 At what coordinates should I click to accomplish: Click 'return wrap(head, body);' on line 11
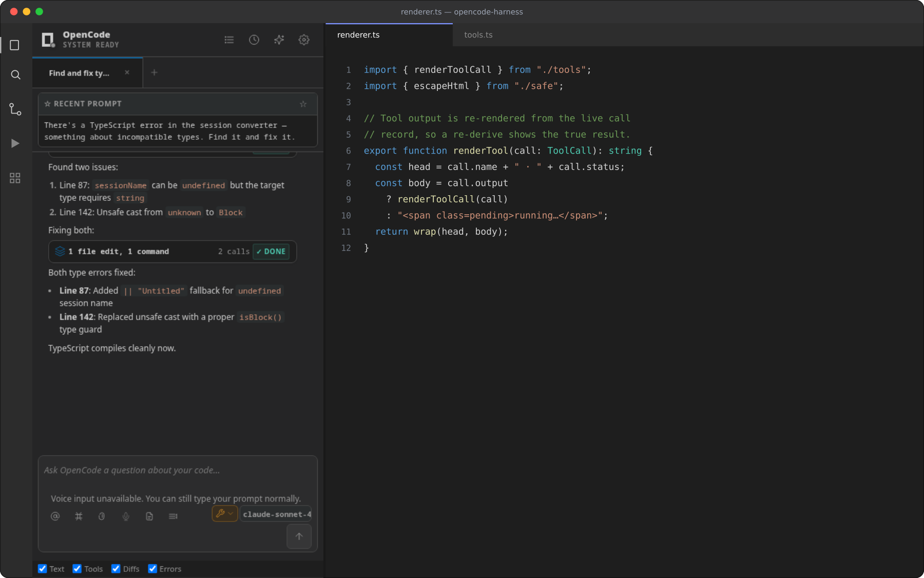click(441, 232)
